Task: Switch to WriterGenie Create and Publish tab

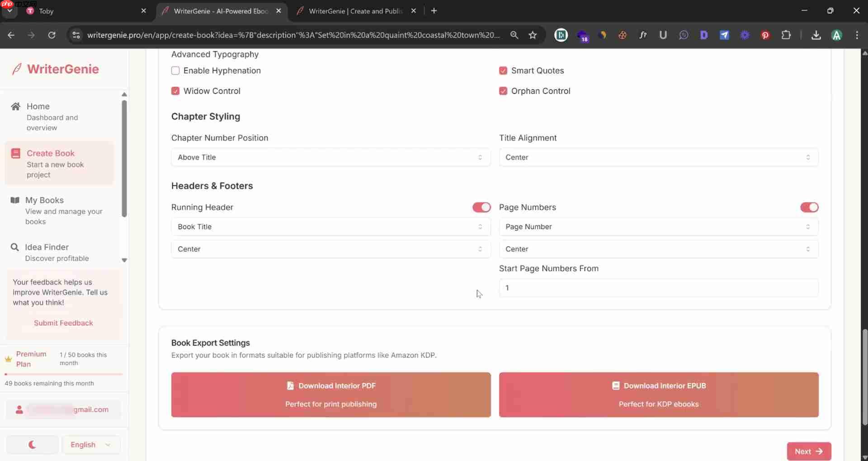Action: (x=356, y=11)
